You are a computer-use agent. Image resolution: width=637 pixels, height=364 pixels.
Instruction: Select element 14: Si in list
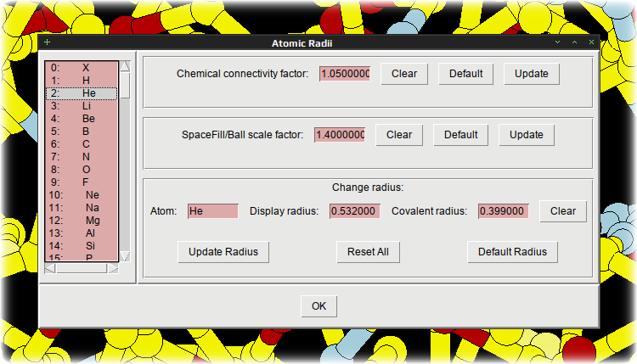point(82,246)
